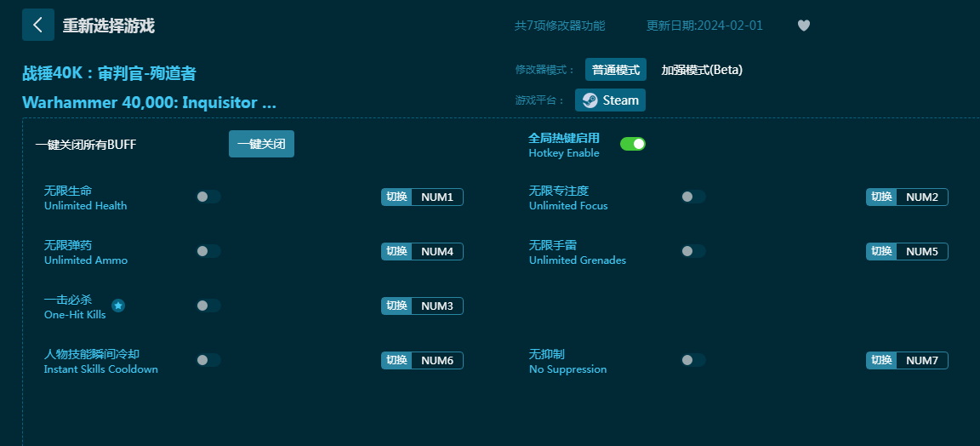Turn on Unlimited Grenades switch

[x=693, y=251]
